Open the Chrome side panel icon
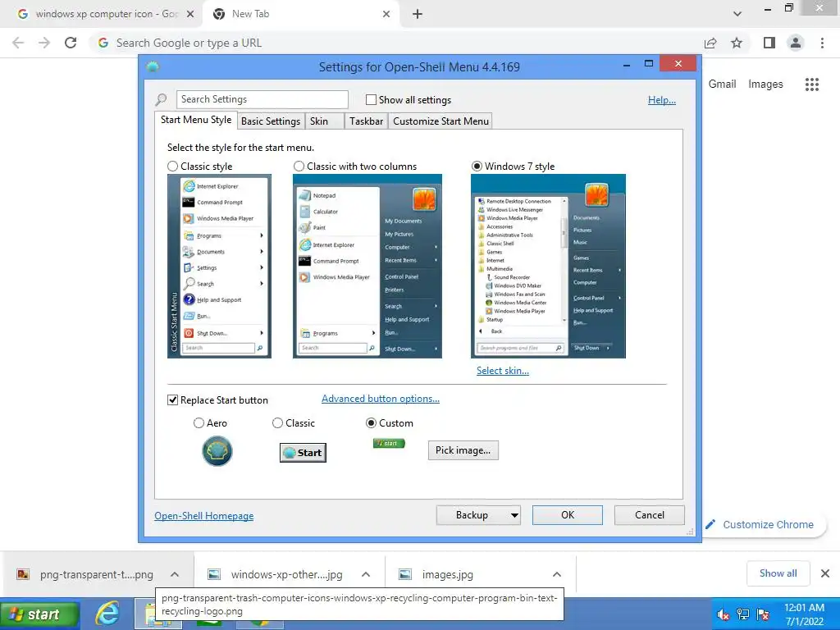Viewport: 840px width, 630px height. tap(769, 43)
